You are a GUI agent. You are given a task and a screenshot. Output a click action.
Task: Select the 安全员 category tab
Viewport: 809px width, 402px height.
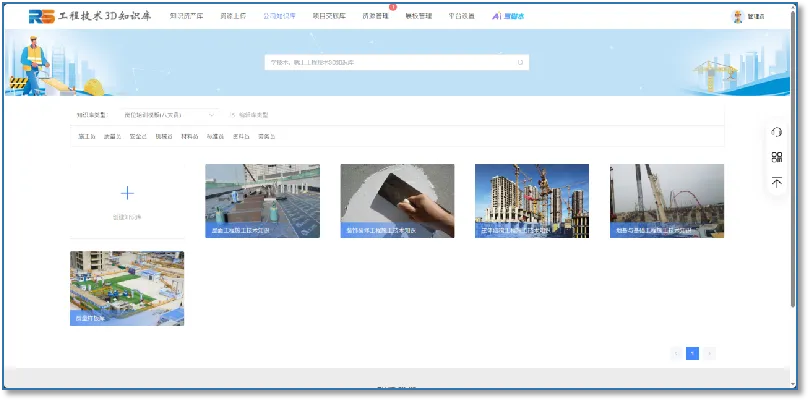pyautogui.click(x=137, y=136)
